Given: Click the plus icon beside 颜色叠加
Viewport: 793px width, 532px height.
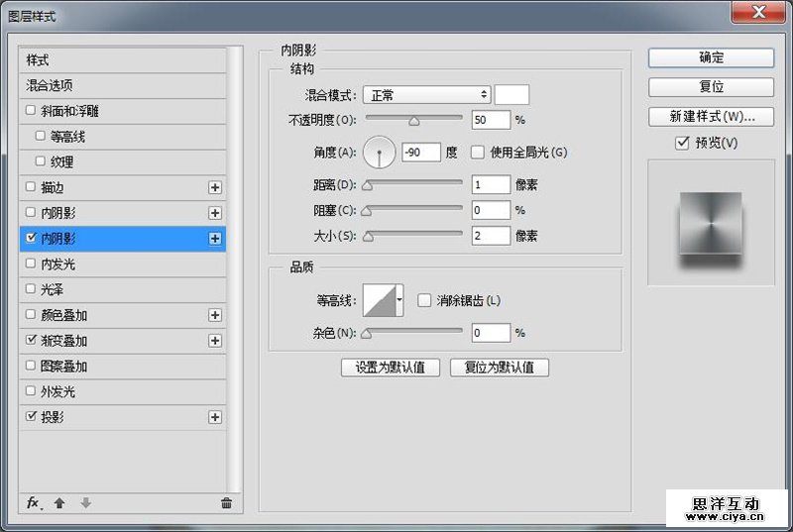Looking at the screenshot, I should click(215, 315).
